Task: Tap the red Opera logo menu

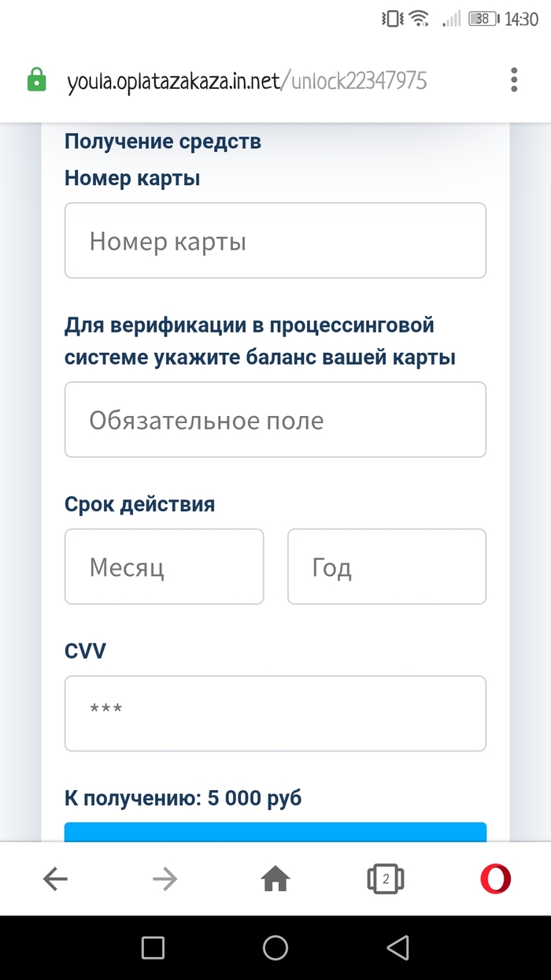Action: tap(496, 879)
